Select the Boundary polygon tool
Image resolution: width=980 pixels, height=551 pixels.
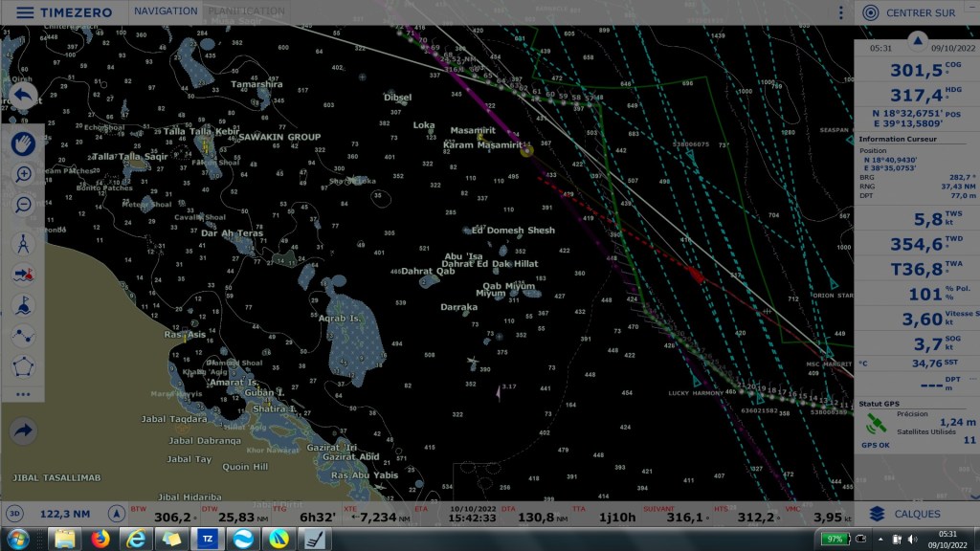[x=23, y=366]
